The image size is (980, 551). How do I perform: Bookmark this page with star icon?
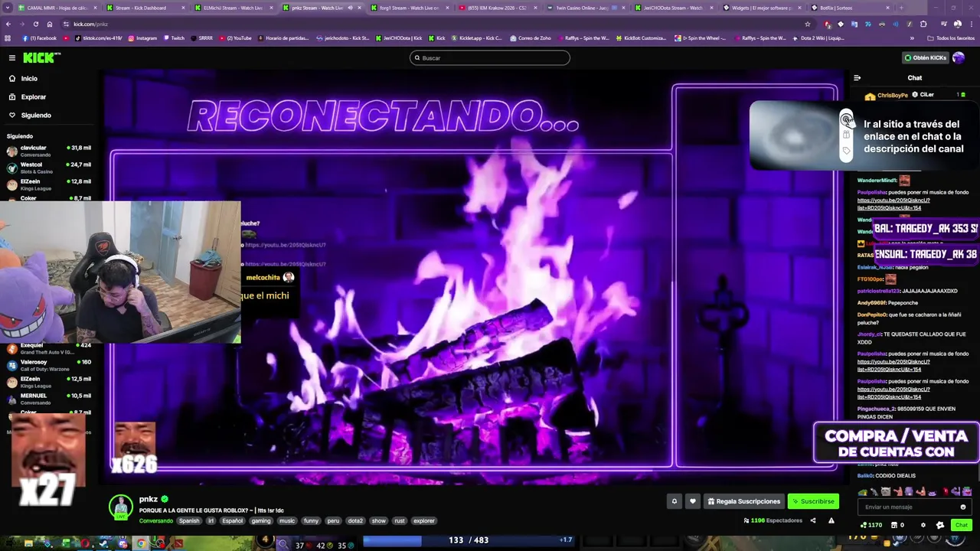pos(807,24)
